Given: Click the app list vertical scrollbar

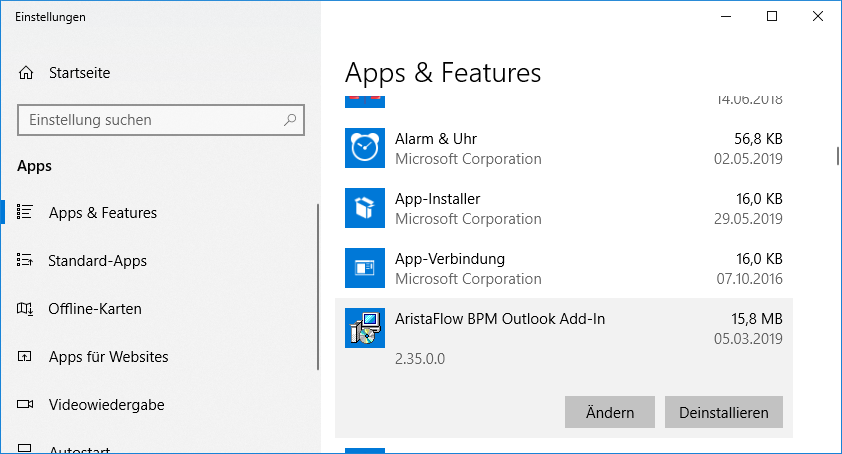Looking at the screenshot, I should 837,156.
